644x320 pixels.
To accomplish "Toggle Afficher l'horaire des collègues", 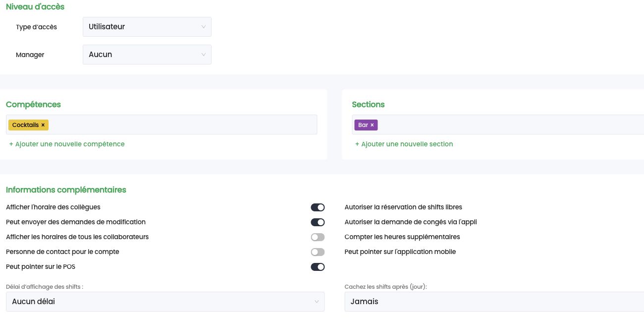I will pyautogui.click(x=318, y=207).
